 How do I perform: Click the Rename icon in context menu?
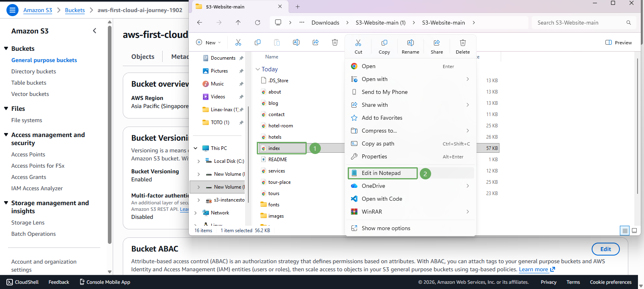pos(411,43)
